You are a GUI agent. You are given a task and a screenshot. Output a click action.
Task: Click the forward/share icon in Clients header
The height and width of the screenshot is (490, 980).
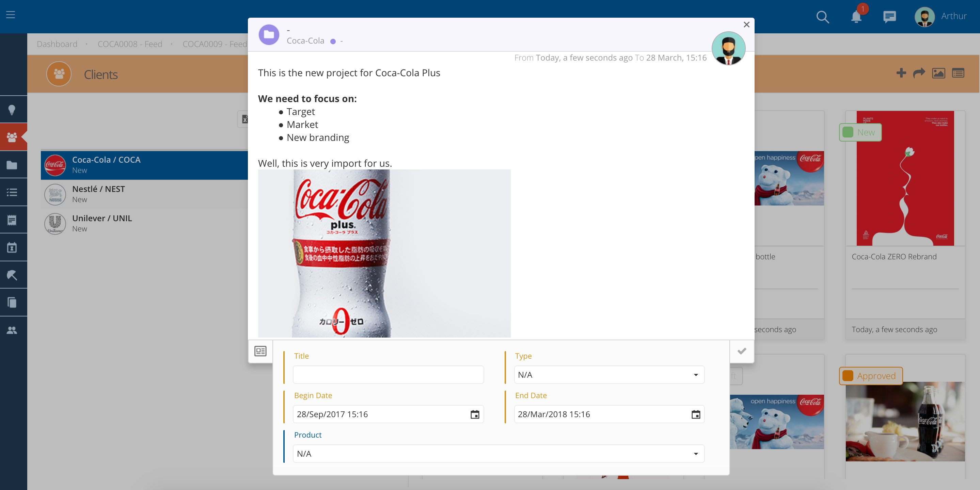(919, 73)
